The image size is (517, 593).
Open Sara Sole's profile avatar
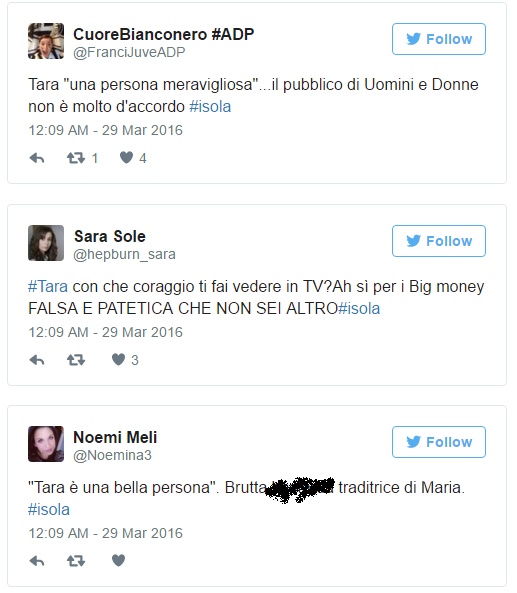point(46,243)
